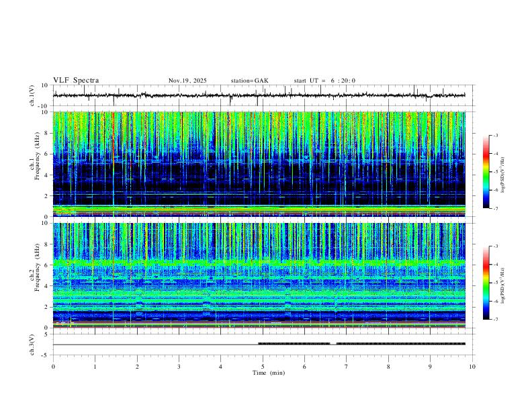Select the "start UT = 6 :20: 0" text
Screen dimensions: 532x411
[324, 81]
